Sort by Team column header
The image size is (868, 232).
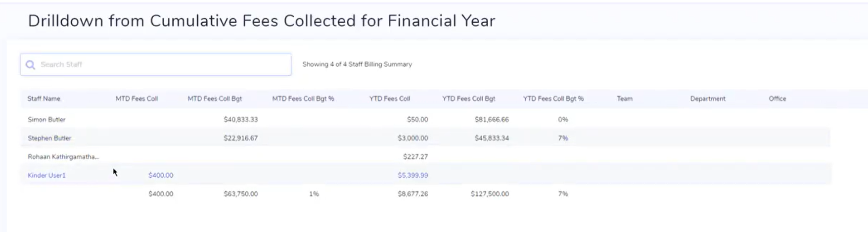[625, 99]
